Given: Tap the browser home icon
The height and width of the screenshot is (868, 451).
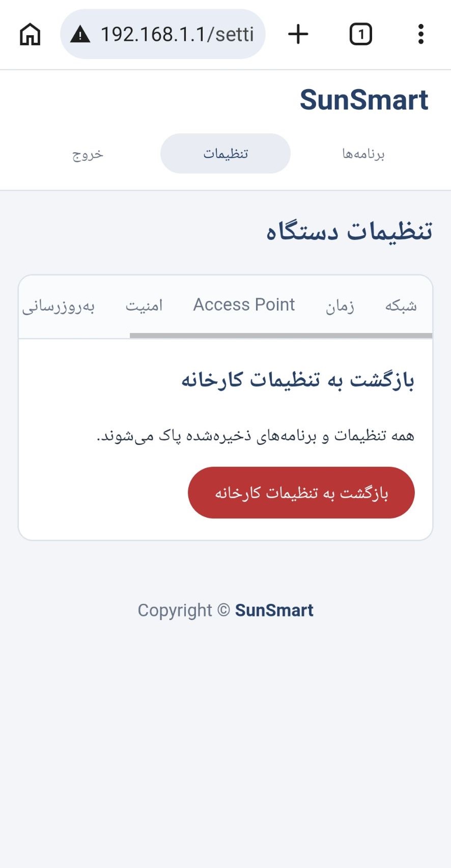Looking at the screenshot, I should pos(30,35).
